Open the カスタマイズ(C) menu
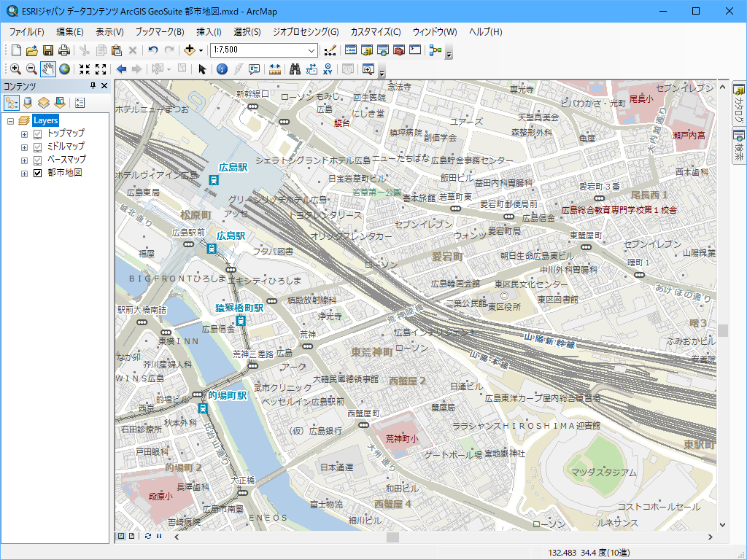747x560 pixels. pyautogui.click(x=376, y=32)
